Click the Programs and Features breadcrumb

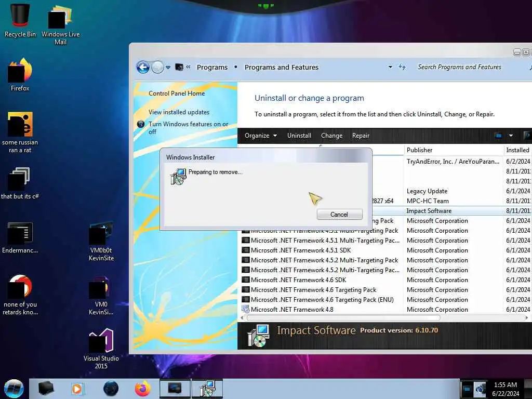coord(281,67)
